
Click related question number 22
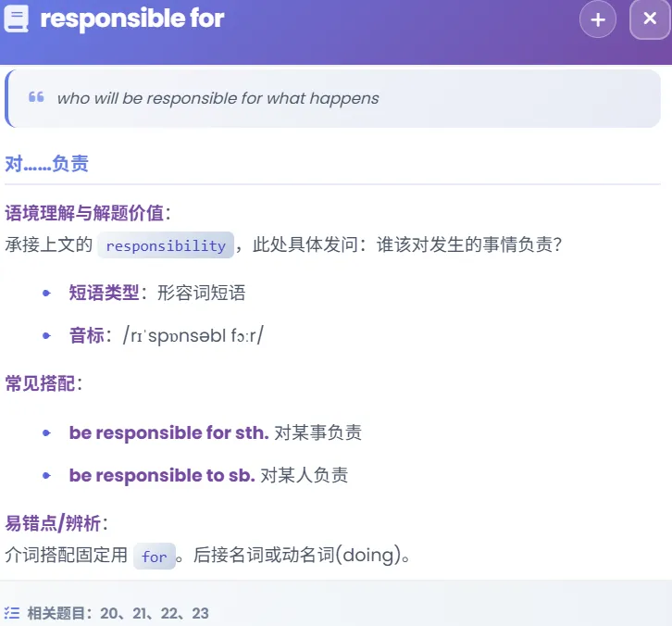pos(169,613)
